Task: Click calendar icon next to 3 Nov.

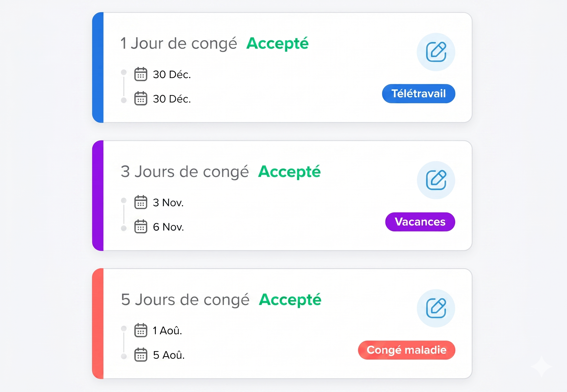Action: (141, 202)
